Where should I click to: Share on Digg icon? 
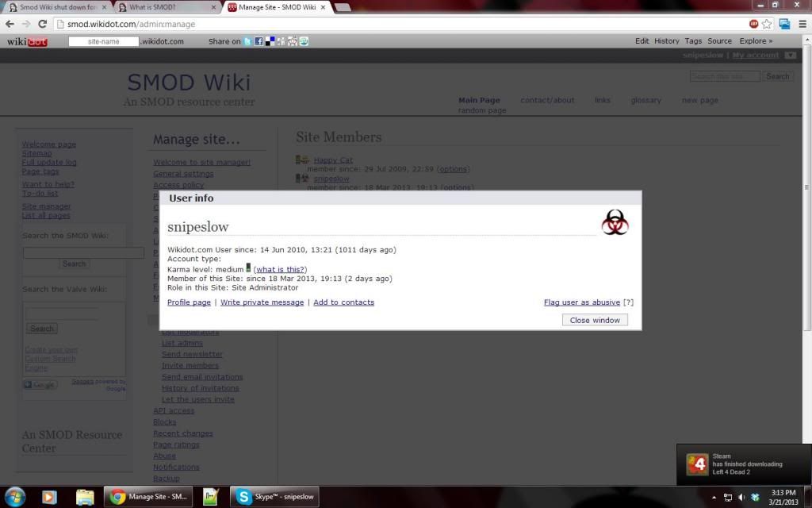click(x=282, y=41)
